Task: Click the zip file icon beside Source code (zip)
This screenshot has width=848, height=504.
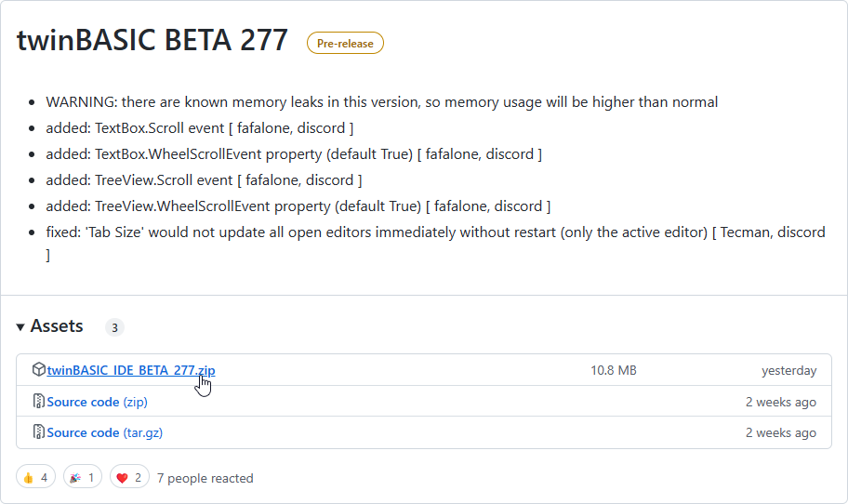Action: pos(38,402)
